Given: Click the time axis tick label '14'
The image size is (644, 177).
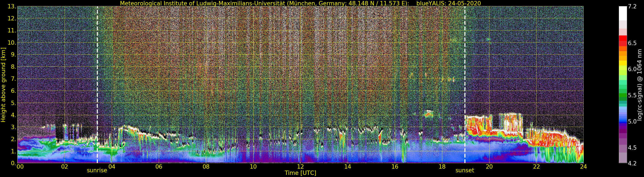Looking at the screenshot, I should (347, 166).
